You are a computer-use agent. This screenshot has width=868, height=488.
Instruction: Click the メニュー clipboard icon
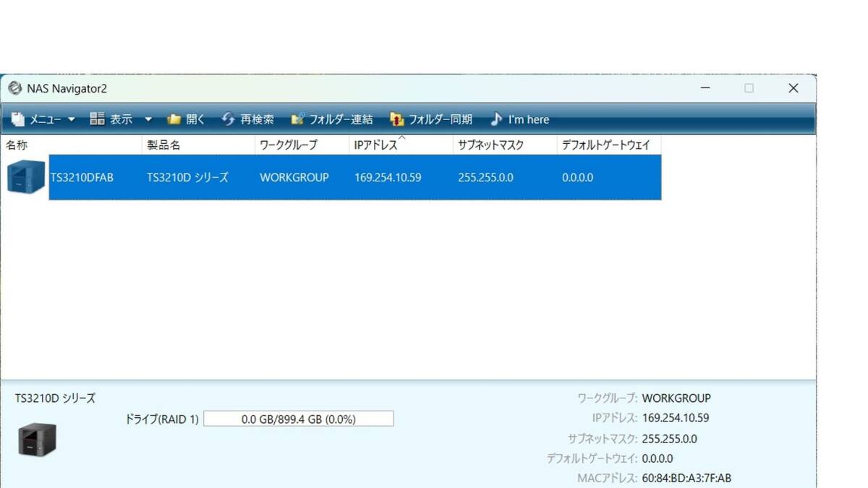[x=18, y=119]
